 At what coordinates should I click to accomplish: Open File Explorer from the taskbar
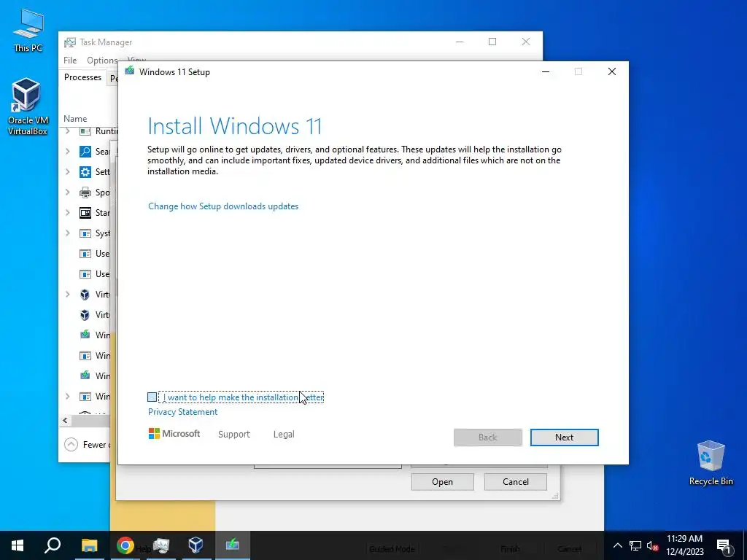click(89, 545)
